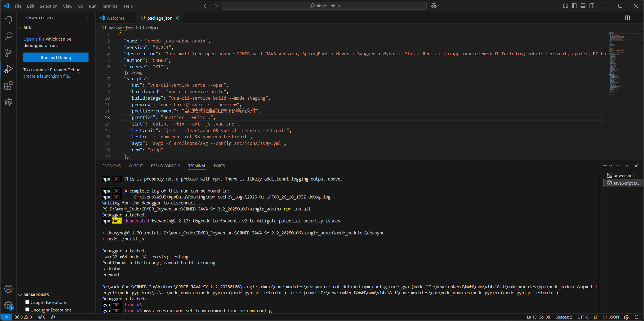Open the Copilot chat icon in title bar
The width and height of the screenshot is (644, 321).
[434, 6]
